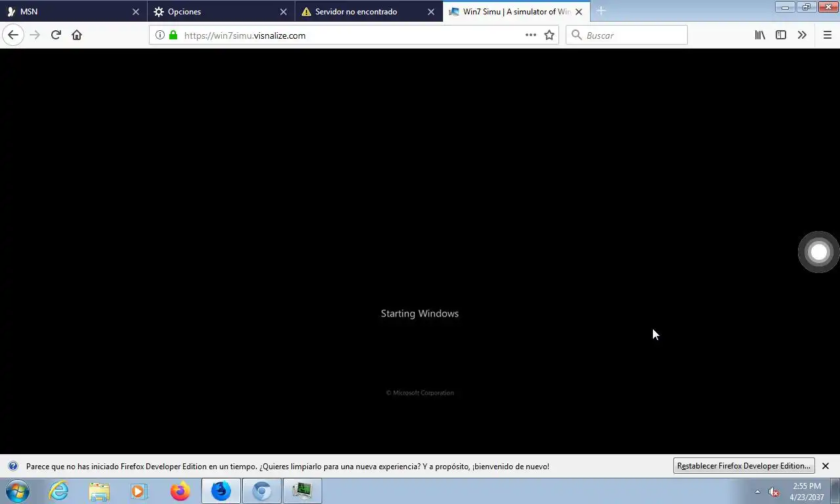Screen dimensions: 840x504
Task: Close the Firefox window
Action: (828, 7)
